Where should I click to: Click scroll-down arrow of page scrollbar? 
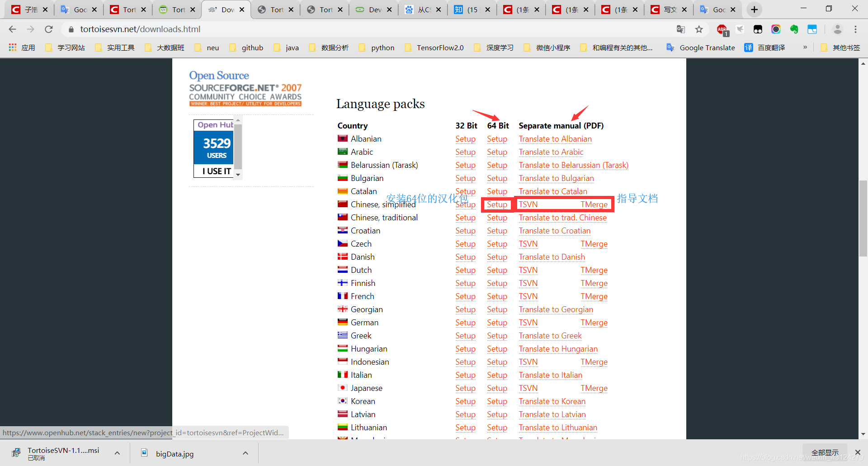(x=863, y=434)
